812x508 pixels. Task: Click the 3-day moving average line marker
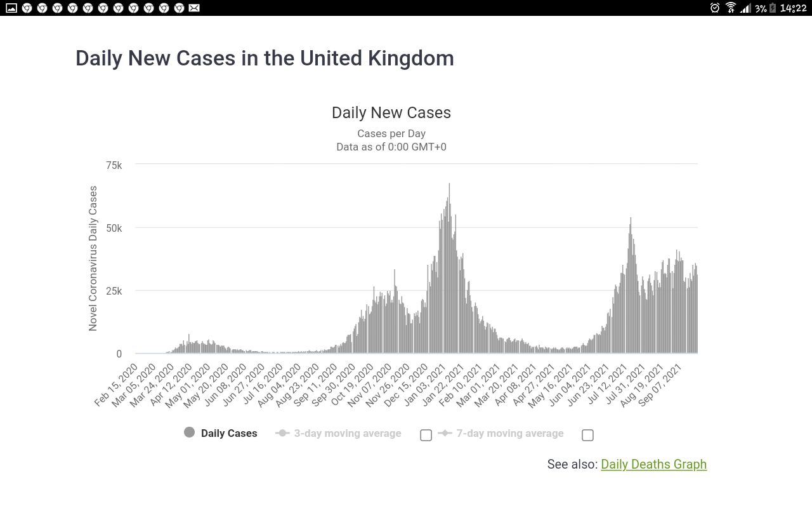[x=282, y=433]
